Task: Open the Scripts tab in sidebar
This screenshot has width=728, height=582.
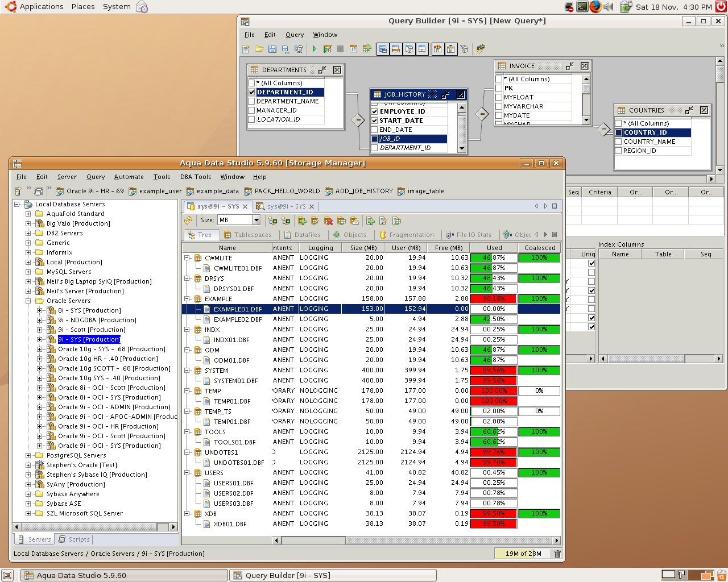Action: point(74,539)
